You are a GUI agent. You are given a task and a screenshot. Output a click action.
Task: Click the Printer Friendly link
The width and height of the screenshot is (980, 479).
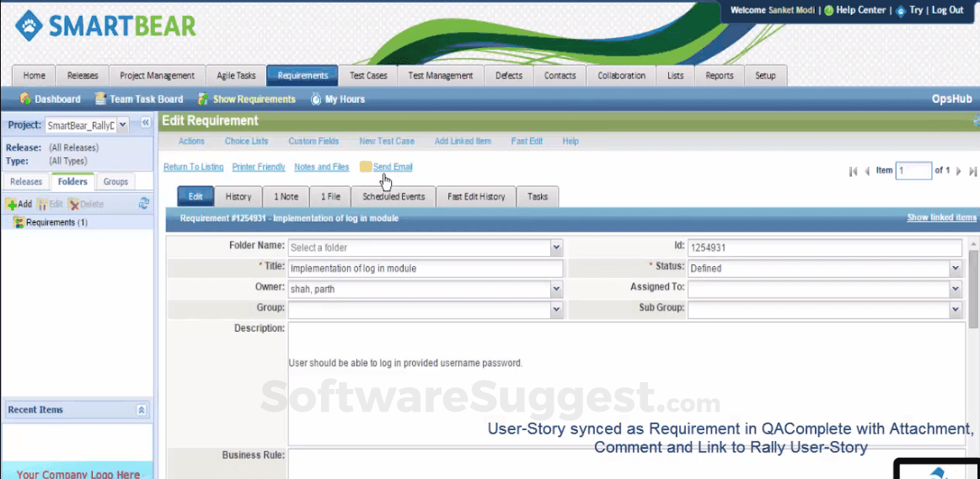259,168
